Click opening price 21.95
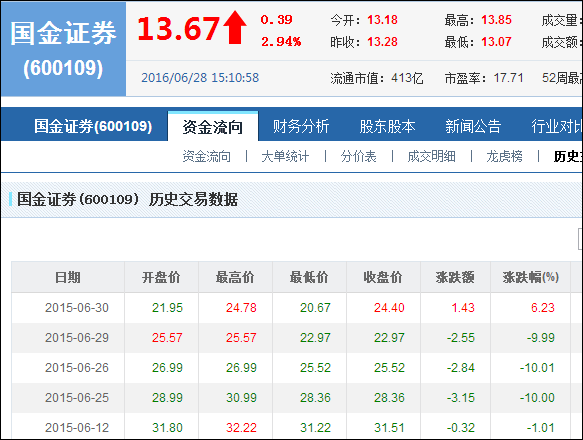Screen dimensions: 583x440 [167, 308]
